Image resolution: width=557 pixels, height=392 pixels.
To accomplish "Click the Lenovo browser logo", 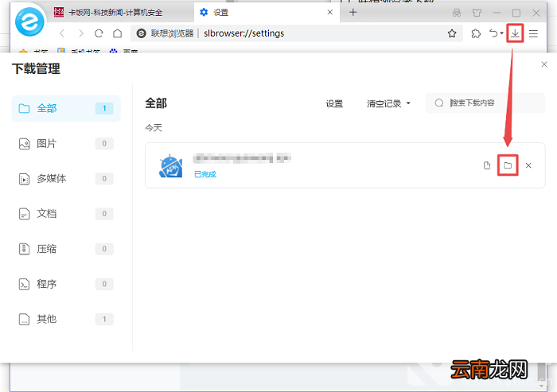I will pyautogui.click(x=30, y=21).
